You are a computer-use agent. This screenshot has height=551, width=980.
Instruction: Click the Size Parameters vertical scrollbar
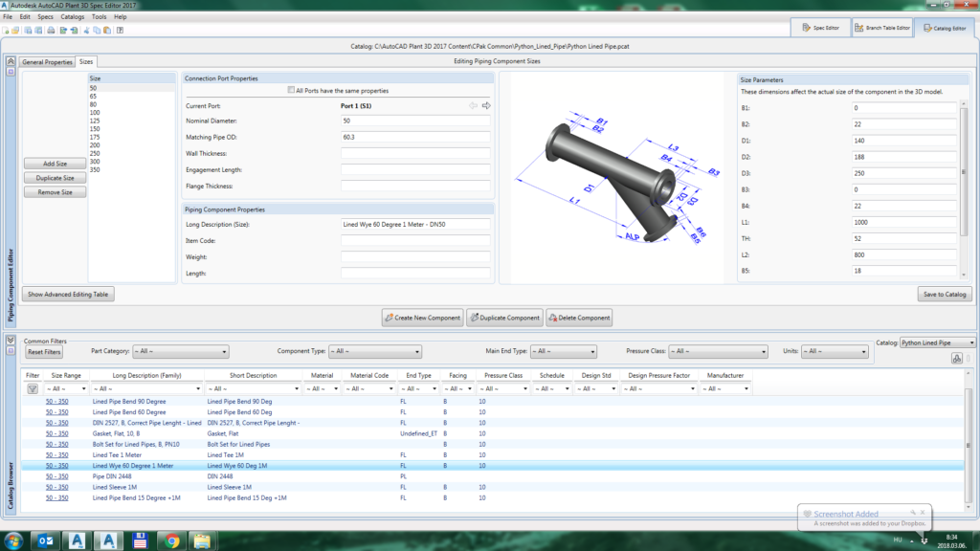point(964,172)
